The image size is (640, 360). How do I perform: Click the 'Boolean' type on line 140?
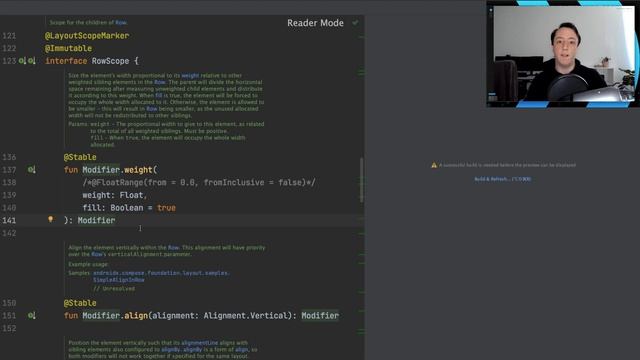(x=127, y=208)
